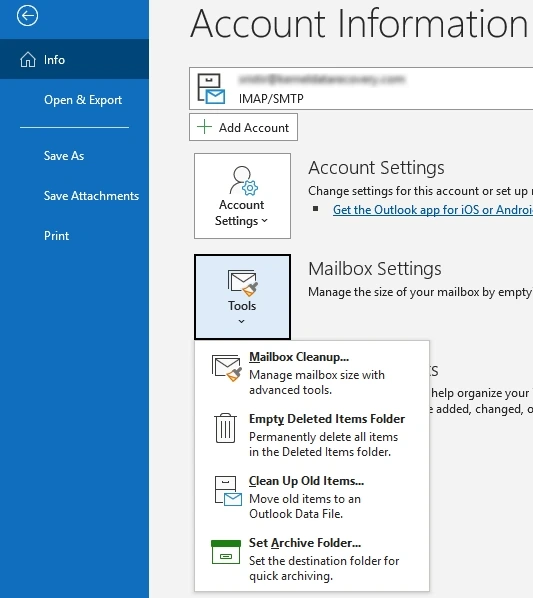Click 'Permanently delete all items' description text
Image resolution: width=533 pixels, height=598 pixels.
(323, 444)
